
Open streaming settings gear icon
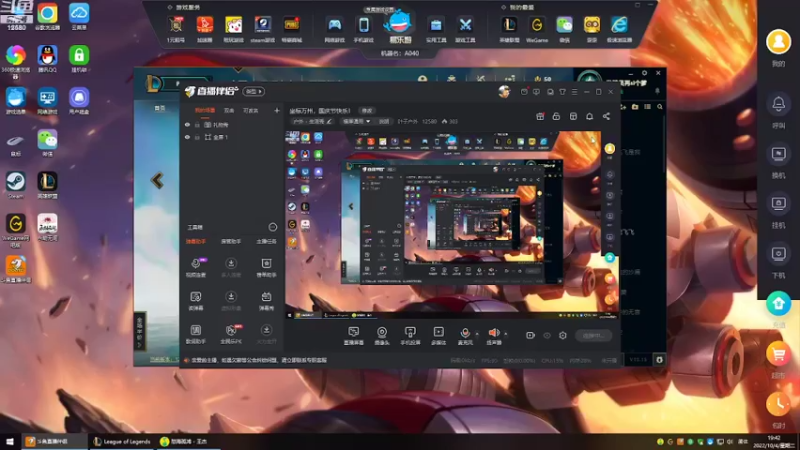tap(563, 335)
